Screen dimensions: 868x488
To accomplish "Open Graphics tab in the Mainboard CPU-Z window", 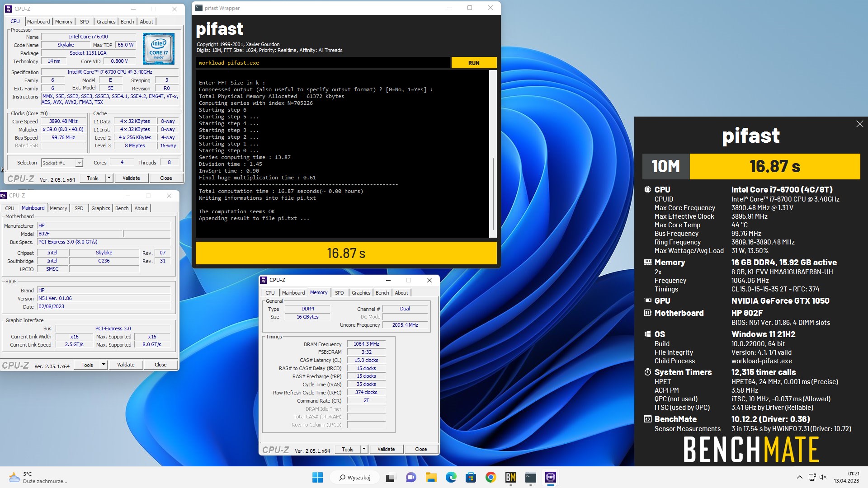I will pos(101,208).
